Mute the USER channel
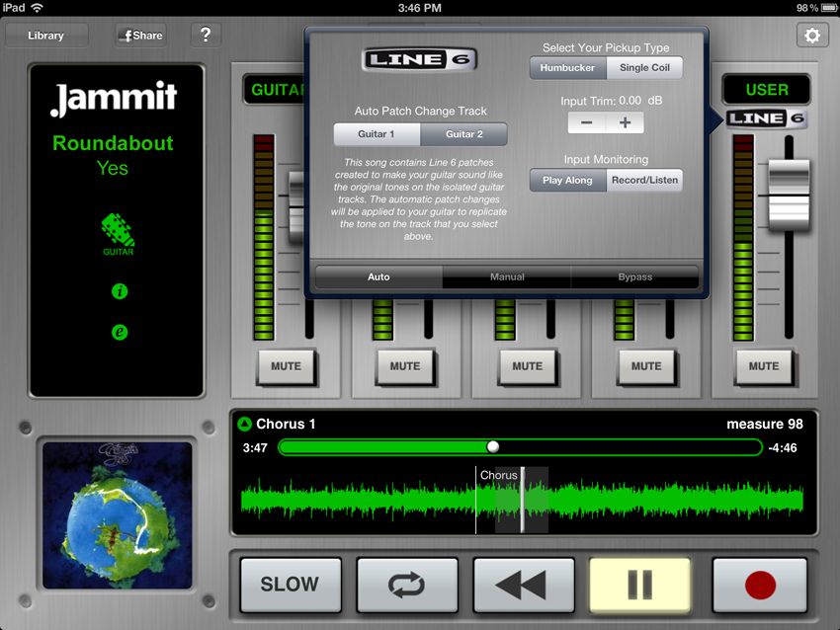This screenshot has height=630, width=840. pyautogui.click(x=764, y=366)
